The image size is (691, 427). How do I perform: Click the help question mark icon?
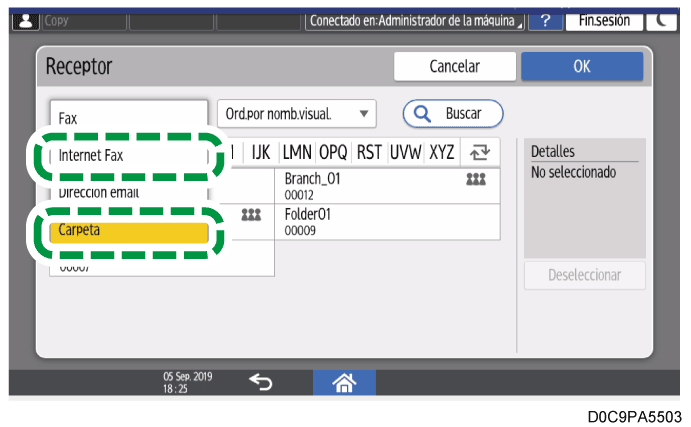click(544, 20)
